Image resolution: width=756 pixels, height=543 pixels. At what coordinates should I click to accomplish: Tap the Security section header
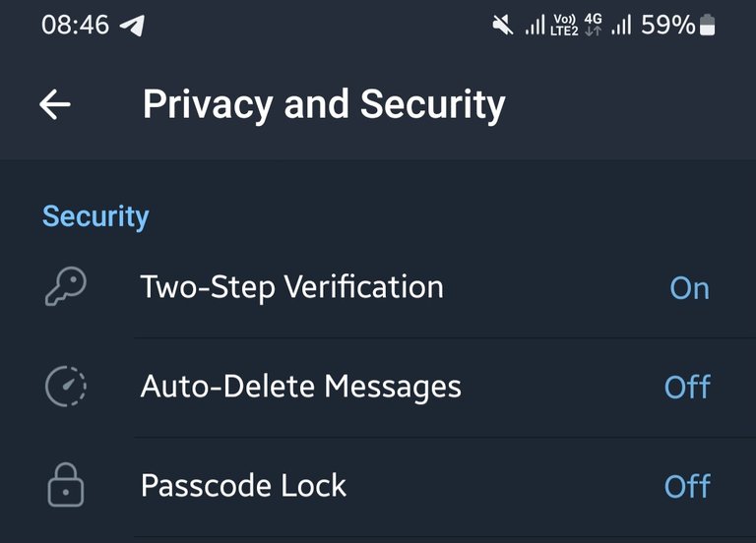tap(95, 216)
